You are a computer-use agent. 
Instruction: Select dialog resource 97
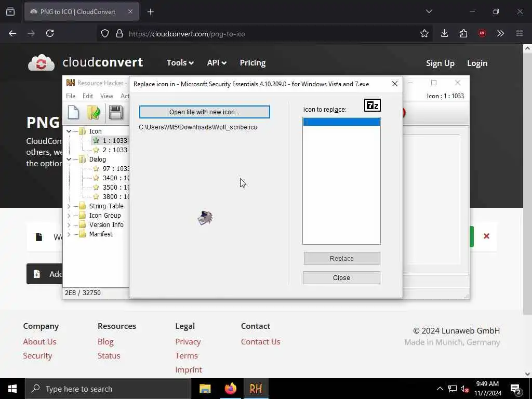115,169
